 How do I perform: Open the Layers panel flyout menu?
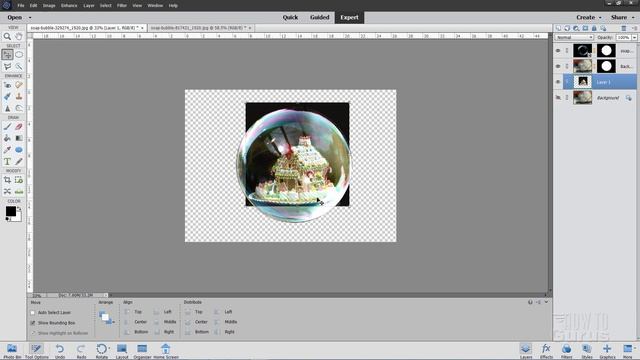coord(634,28)
